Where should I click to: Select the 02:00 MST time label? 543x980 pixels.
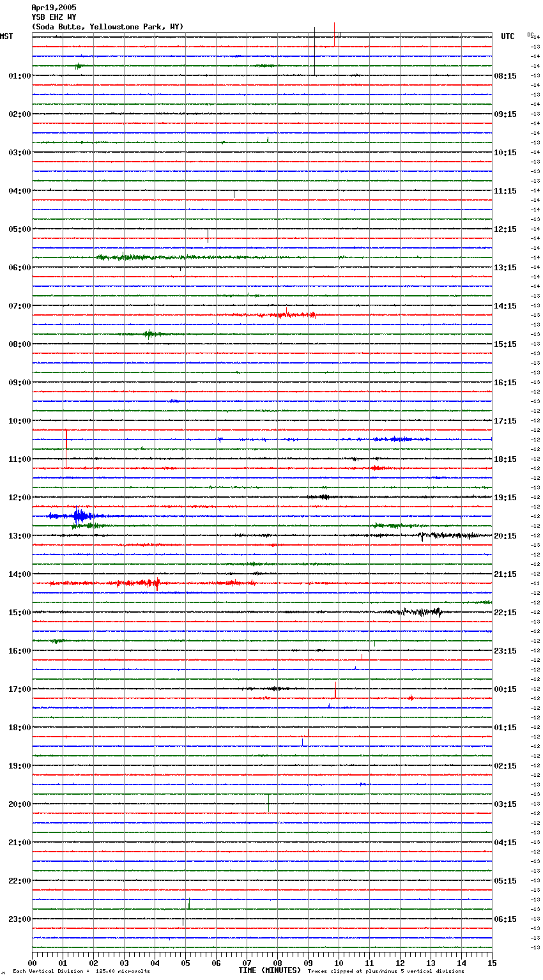click(20, 114)
